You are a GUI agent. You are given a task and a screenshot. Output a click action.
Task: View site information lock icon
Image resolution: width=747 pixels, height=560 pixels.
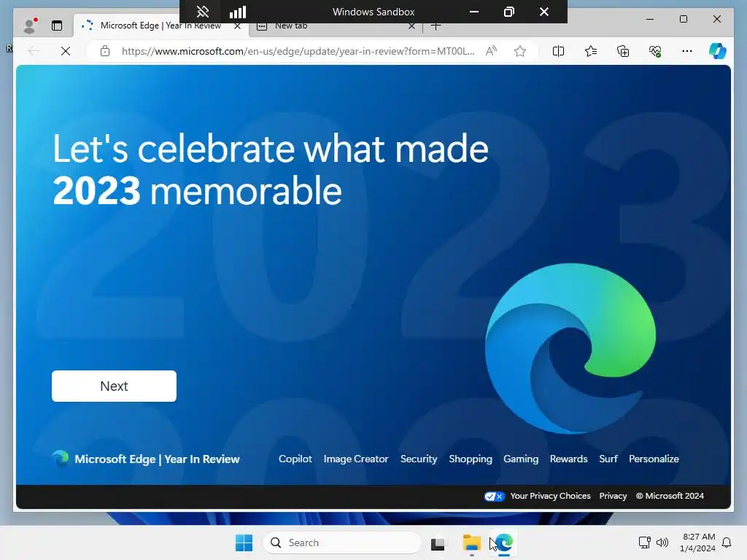[x=105, y=51]
